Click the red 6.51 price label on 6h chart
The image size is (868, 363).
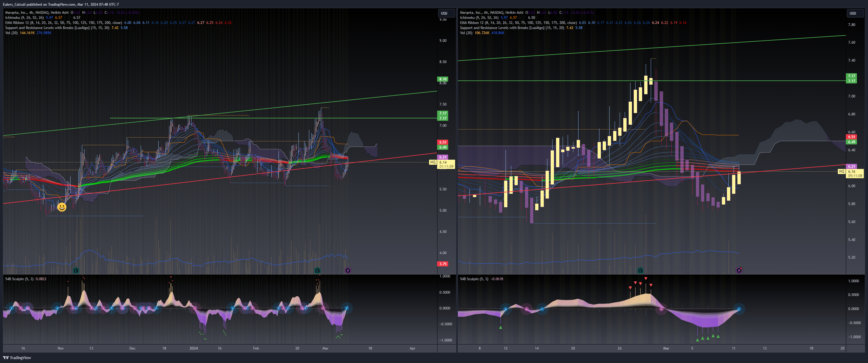pyautogui.click(x=852, y=137)
